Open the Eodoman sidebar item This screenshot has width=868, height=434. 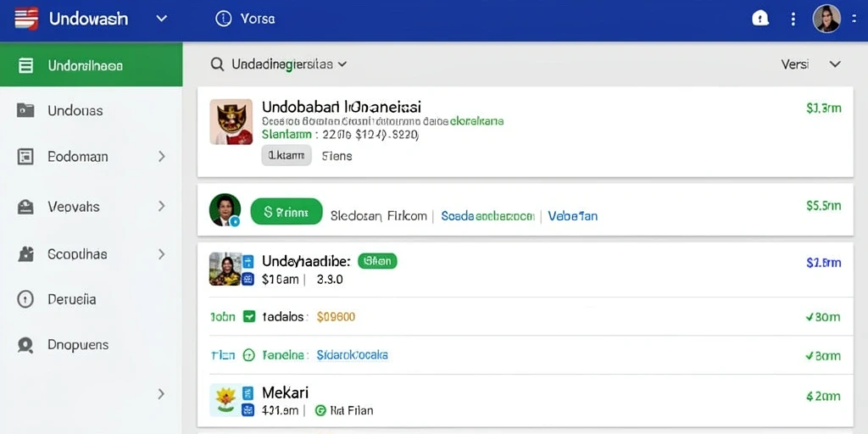click(x=77, y=157)
